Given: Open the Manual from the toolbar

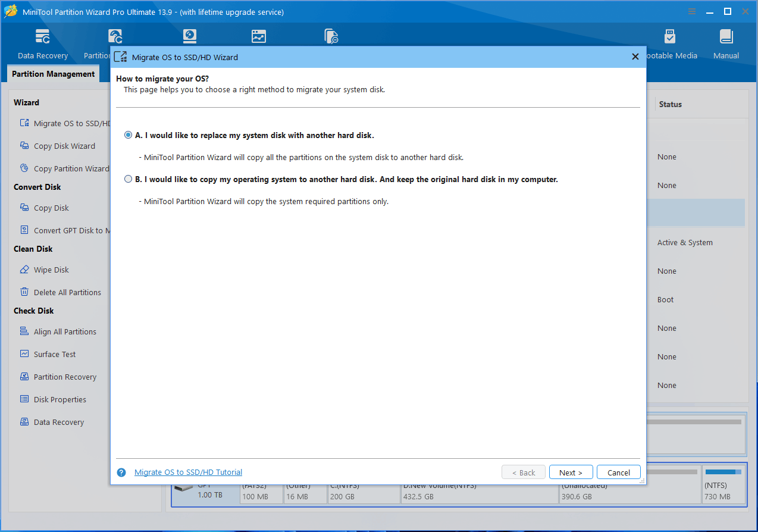Looking at the screenshot, I should click(x=726, y=45).
